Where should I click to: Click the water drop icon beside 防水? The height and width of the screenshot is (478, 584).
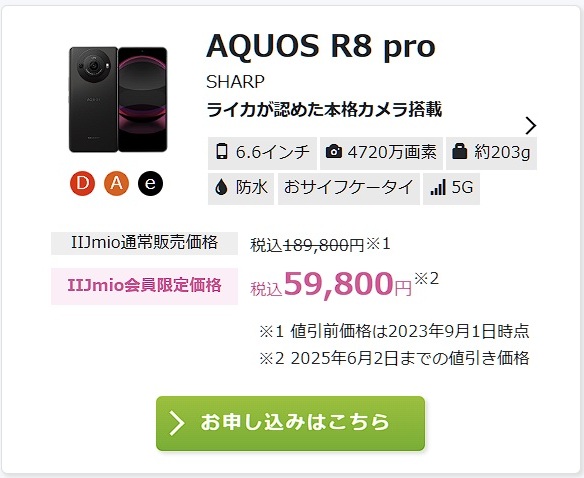click(x=221, y=187)
